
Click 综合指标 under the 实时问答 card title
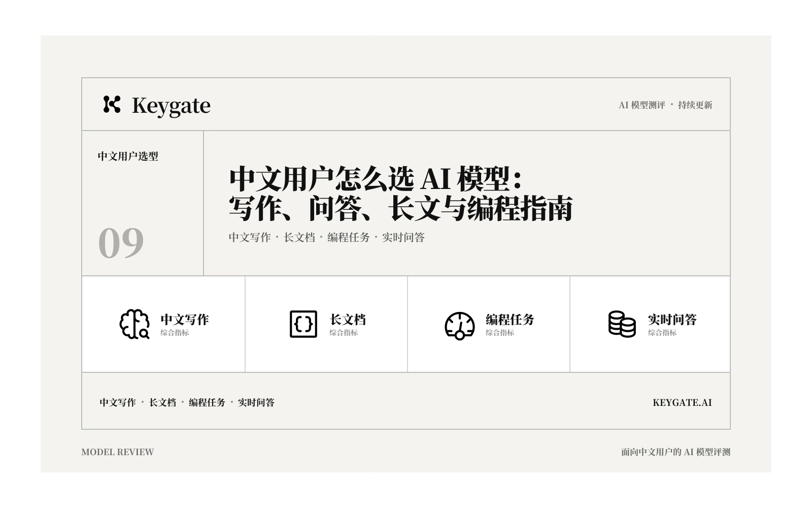tap(662, 333)
